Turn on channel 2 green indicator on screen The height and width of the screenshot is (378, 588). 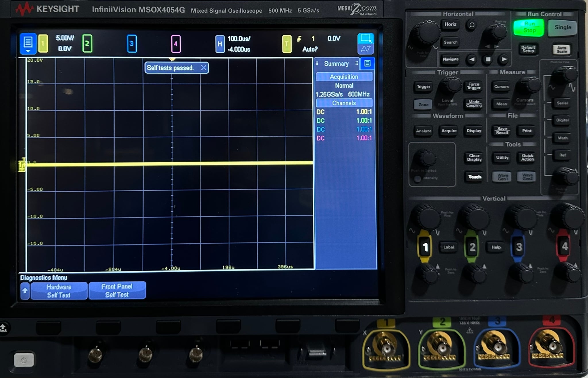[x=87, y=44]
